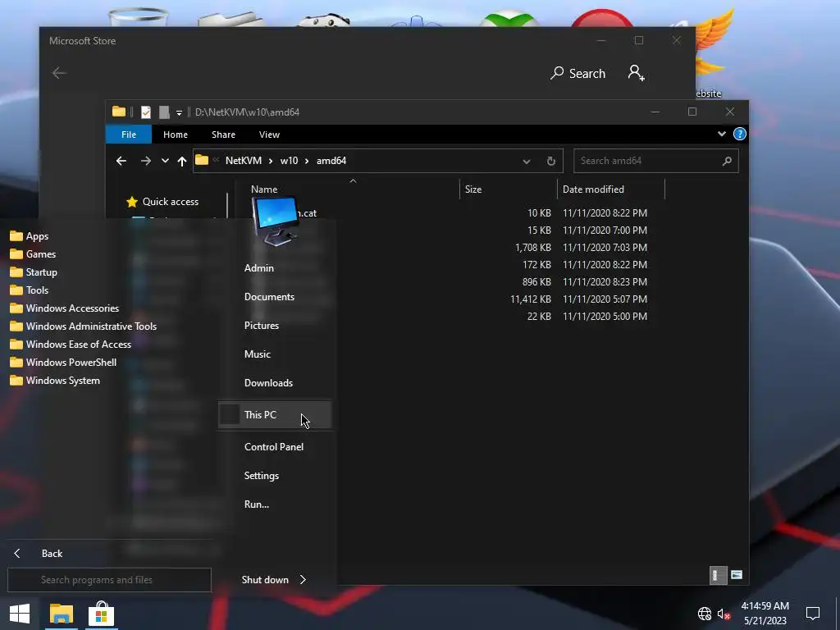Select Quick access in navigation pane
Screen dimensions: 840x630
pos(162,202)
